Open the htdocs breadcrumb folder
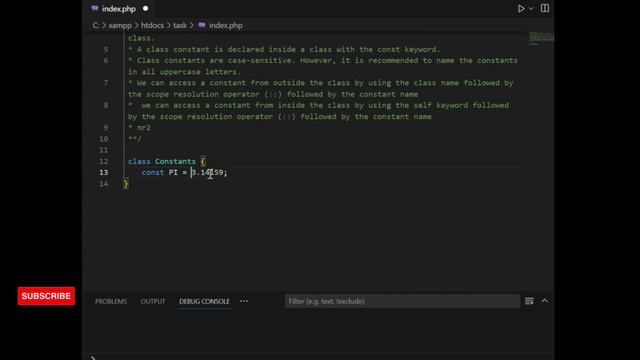Image resolution: width=640 pixels, height=360 pixels. [x=152, y=25]
